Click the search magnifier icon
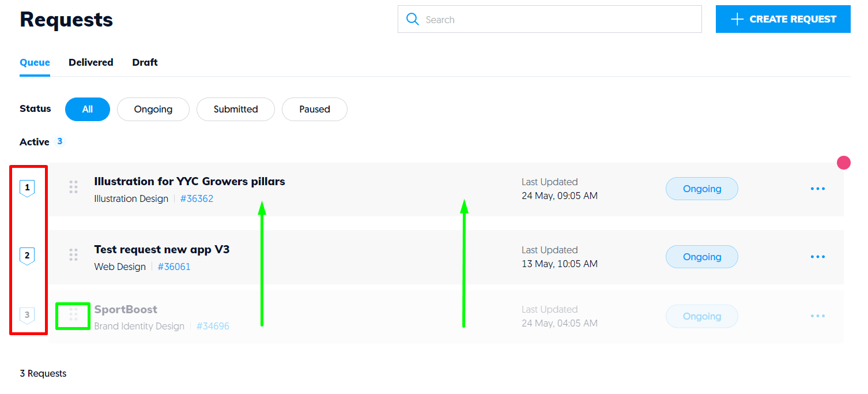Screen dimensions: 868x394 tap(413, 18)
